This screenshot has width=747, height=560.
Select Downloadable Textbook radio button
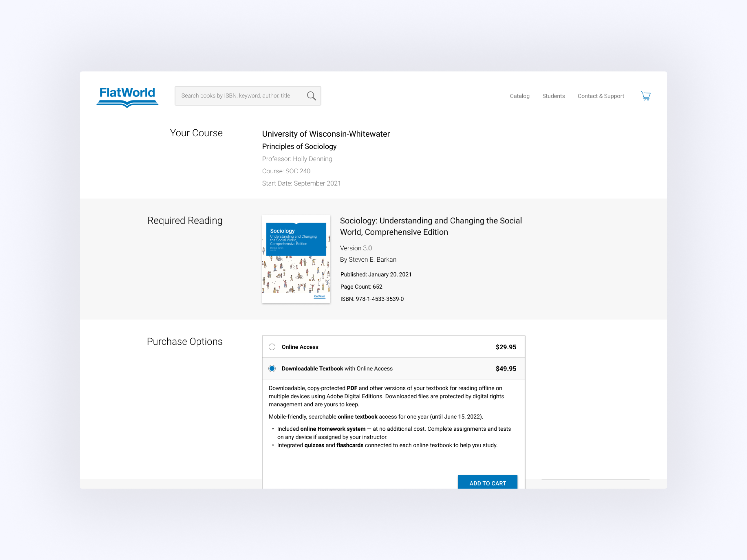point(272,369)
